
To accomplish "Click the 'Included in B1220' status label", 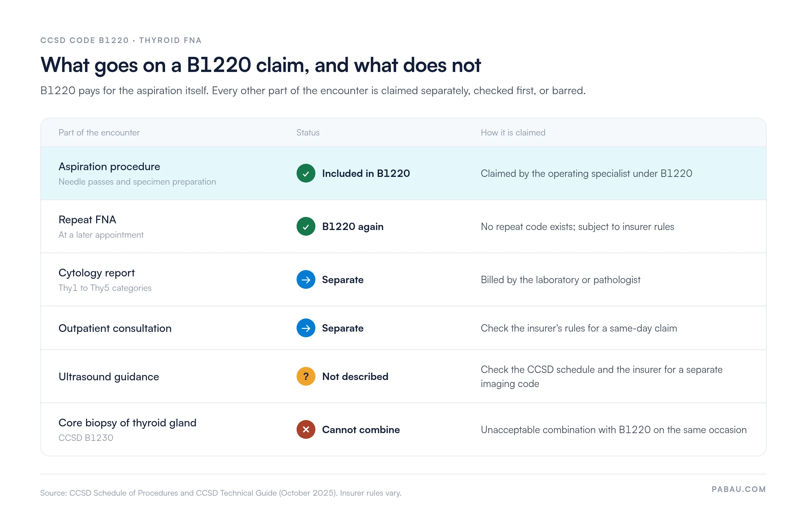I will pos(366,174).
